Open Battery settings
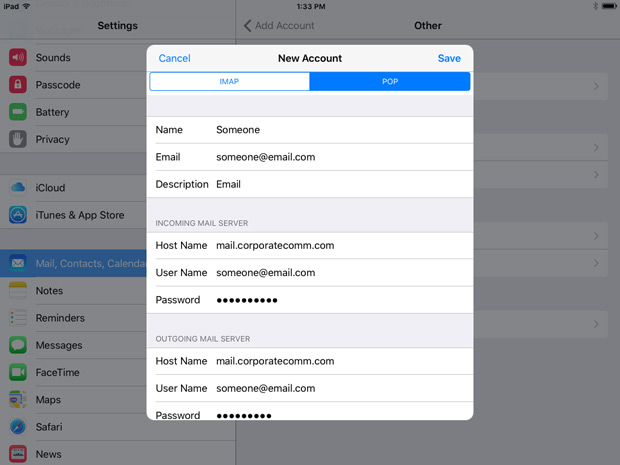Image resolution: width=620 pixels, height=465 pixels. pos(73,112)
